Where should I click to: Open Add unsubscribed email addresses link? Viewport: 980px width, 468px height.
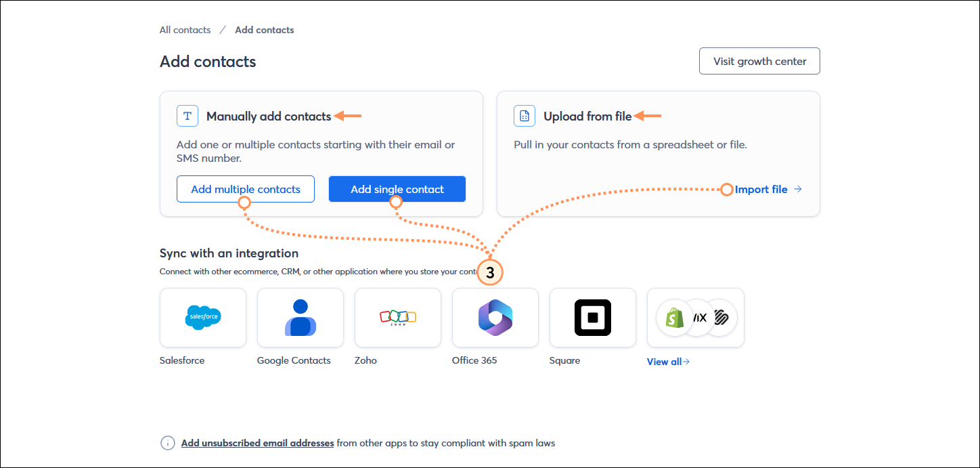tap(257, 443)
